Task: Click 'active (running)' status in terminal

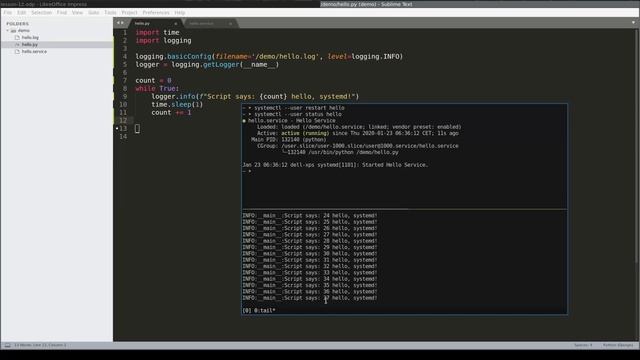Action: click(x=305, y=133)
